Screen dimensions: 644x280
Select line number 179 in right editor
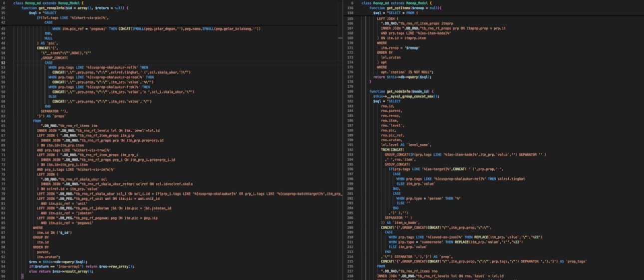350,86
